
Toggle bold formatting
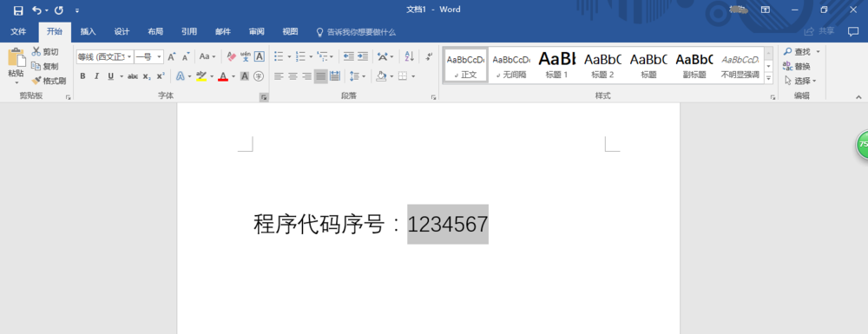coord(82,76)
